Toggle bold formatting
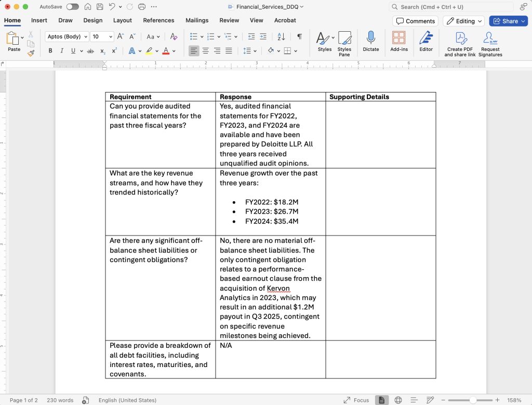The height and width of the screenshot is (405, 532). (50, 50)
